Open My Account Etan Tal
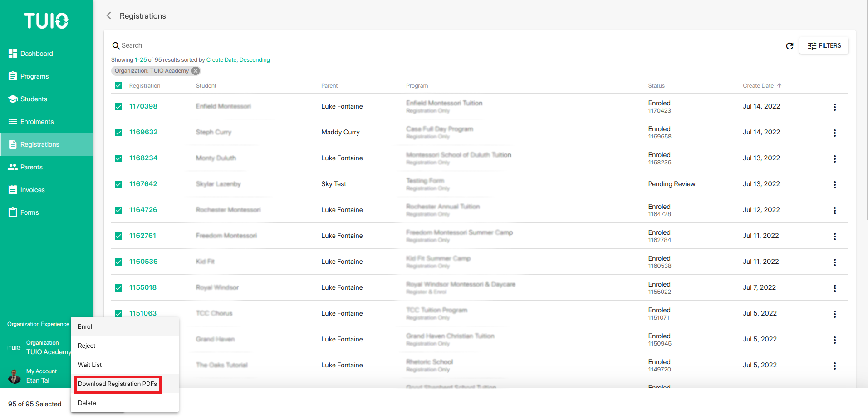Viewport: 868px width, 420px height. coord(33,376)
